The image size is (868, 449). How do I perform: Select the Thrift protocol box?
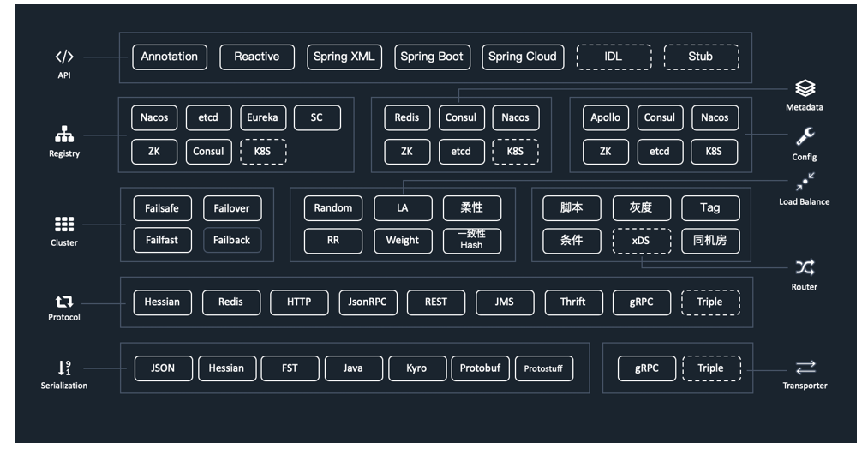coord(573,302)
